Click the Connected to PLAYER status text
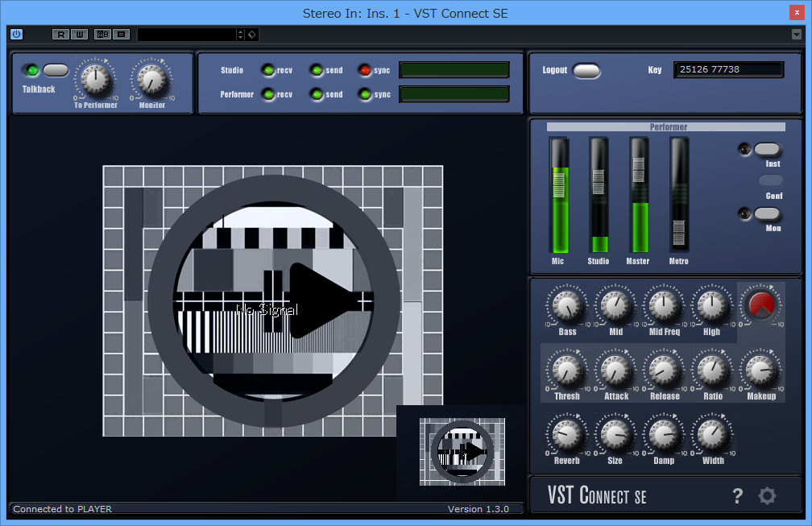The image size is (812, 526). pos(62,509)
